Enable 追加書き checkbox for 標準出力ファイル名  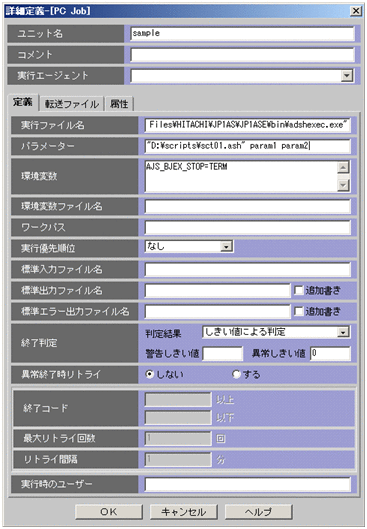coord(299,290)
